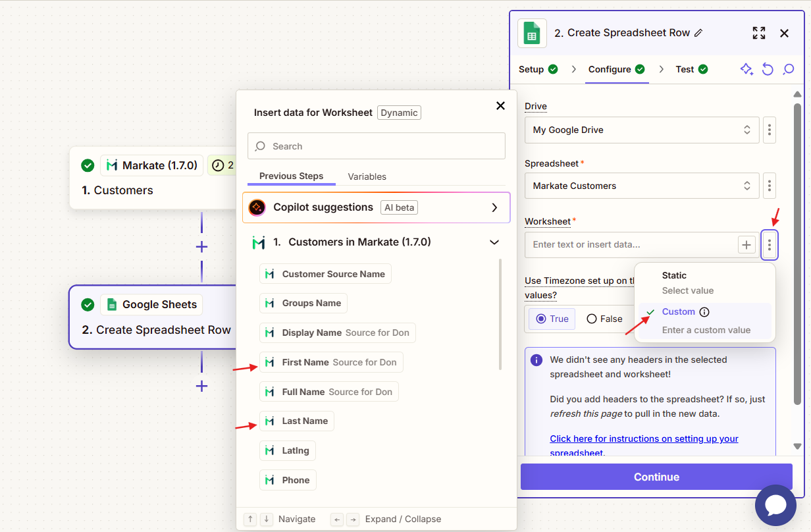
Task: Expand the configuration panel to fullscreen
Action: [x=759, y=33]
